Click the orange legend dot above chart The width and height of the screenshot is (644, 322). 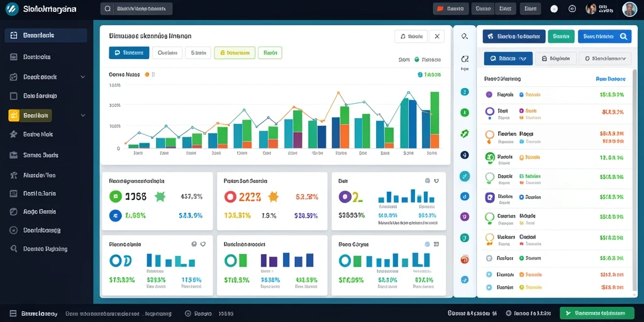click(147, 75)
